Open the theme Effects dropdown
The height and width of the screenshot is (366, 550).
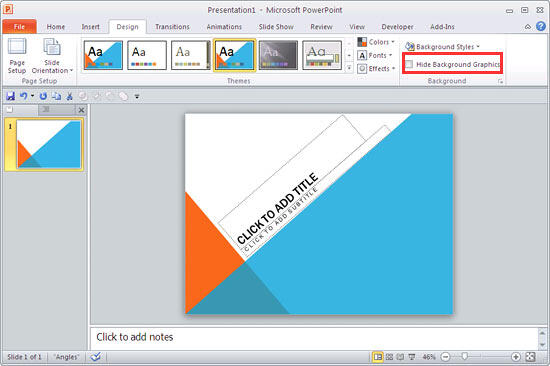pos(376,69)
